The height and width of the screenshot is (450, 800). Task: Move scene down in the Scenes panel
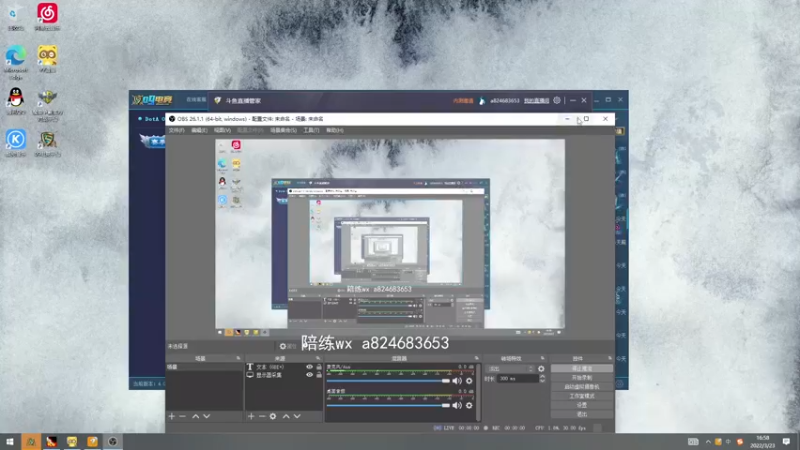pyautogui.click(x=207, y=416)
